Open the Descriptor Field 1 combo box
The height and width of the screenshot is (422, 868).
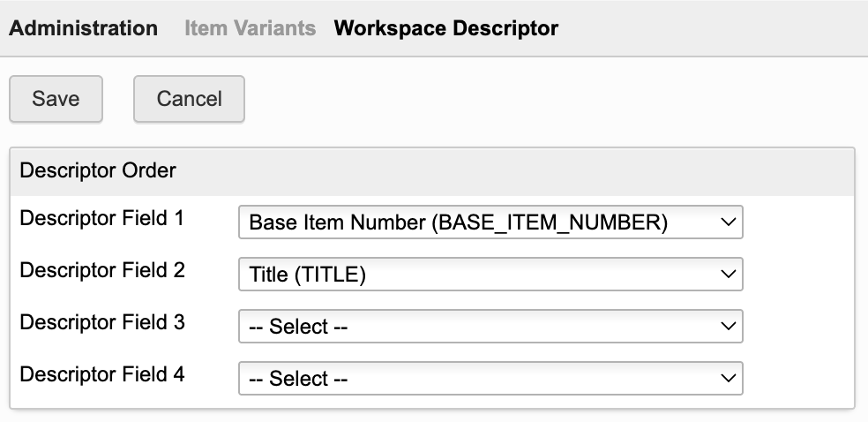pos(490,222)
